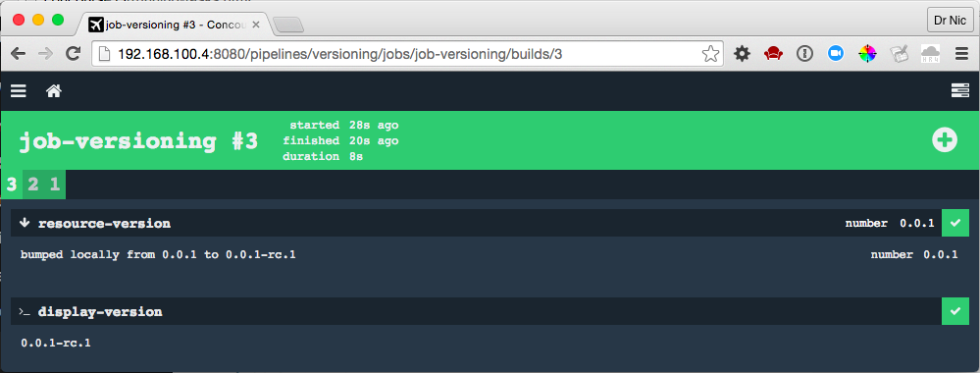This screenshot has height=373, width=980.
Task: Click the circled info extension icon
Action: click(804, 54)
